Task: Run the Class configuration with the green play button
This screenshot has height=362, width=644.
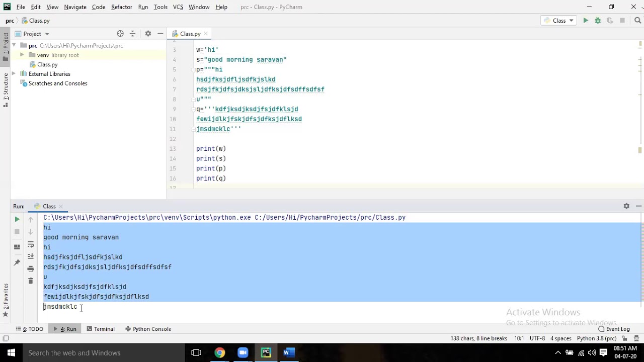Action: 586,21
